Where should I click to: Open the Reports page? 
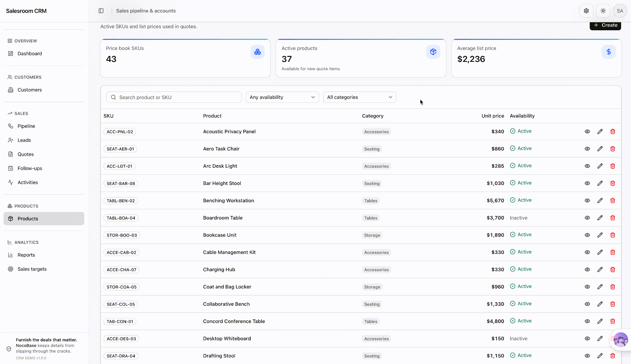(44, 255)
